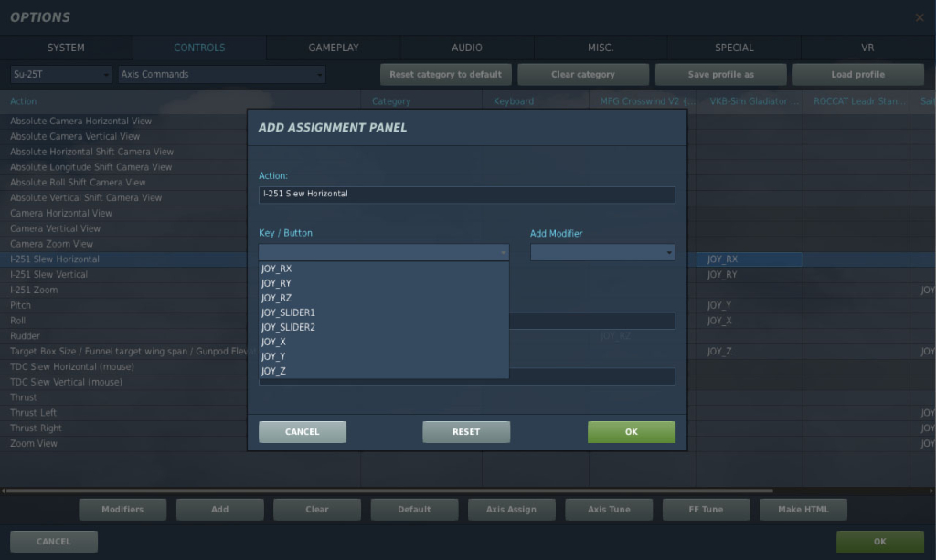Image resolution: width=936 pixels, height=560 pixels.
Task: Open the Su-25T aircraft selector
Action: [60, 75]
